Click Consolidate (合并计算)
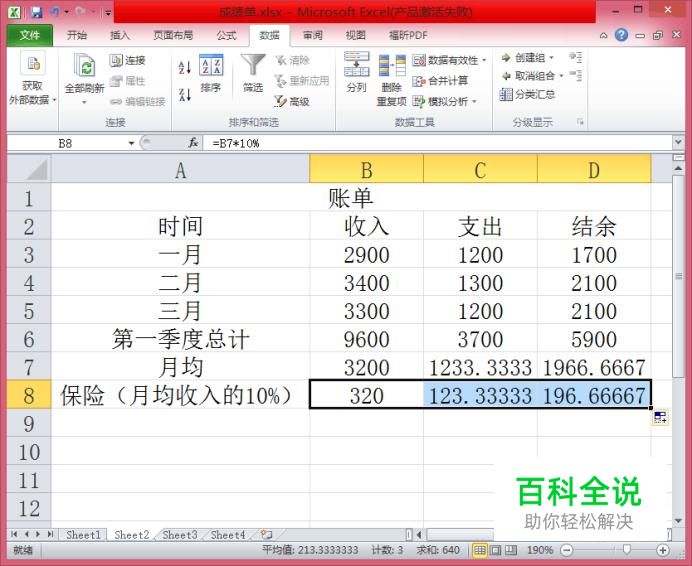Image resolution: width=692 pixels, height=566 pixels. [440, 81]
